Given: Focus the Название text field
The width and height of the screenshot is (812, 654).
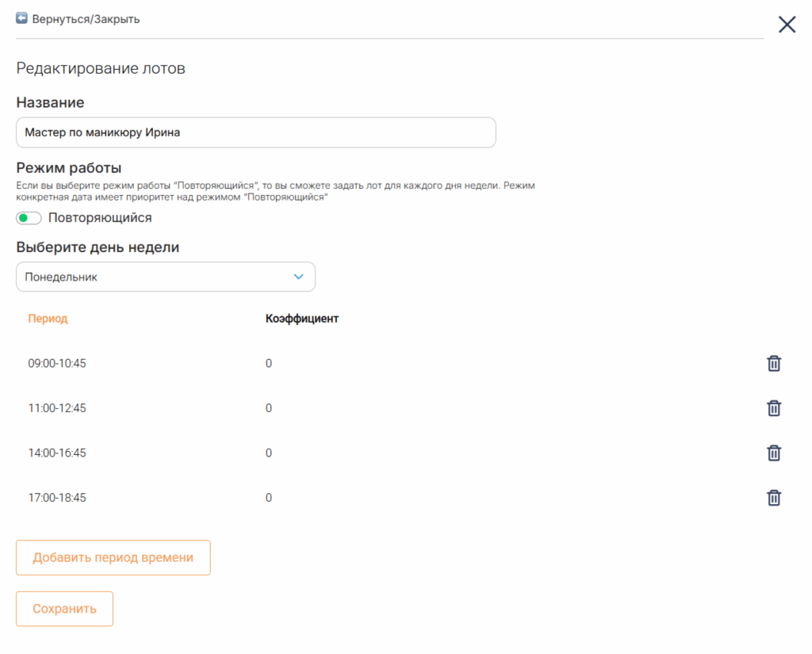Looking at the screenshot, I should pyautogui.click(x=256, y=132).
